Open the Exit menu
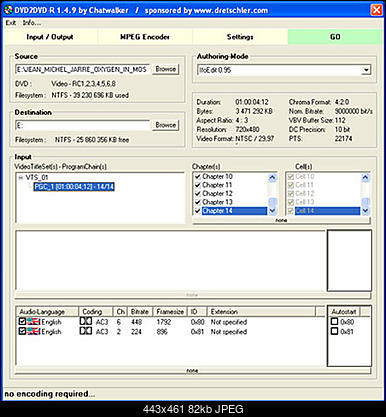Image resolution: width=386 pixels, height=417 pixels. pos(11,23)
